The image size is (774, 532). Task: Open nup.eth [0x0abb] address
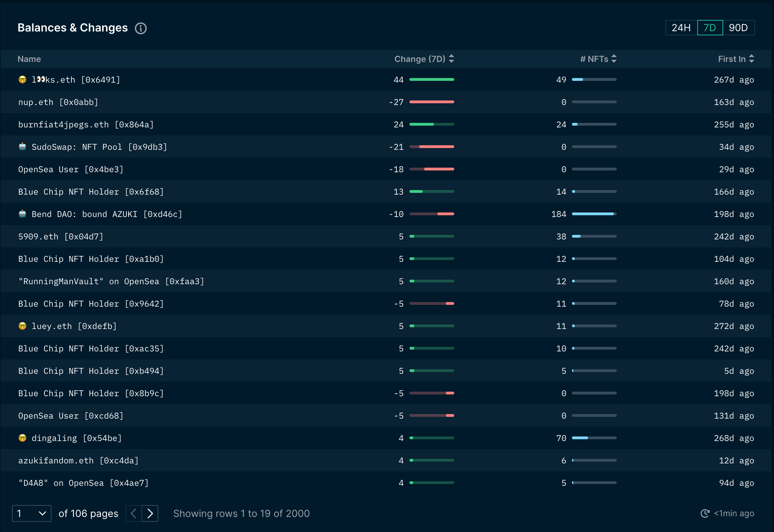58,102
